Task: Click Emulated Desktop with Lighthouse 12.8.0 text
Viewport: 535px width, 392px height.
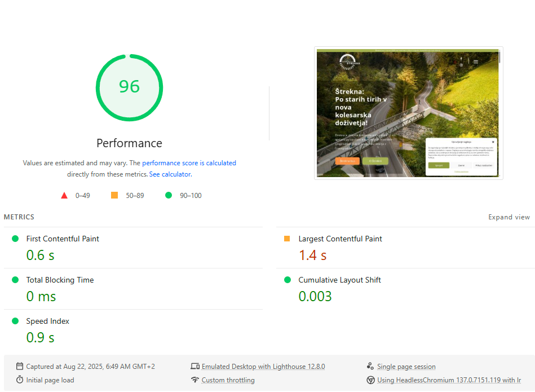Action: (x=263, y=367)
